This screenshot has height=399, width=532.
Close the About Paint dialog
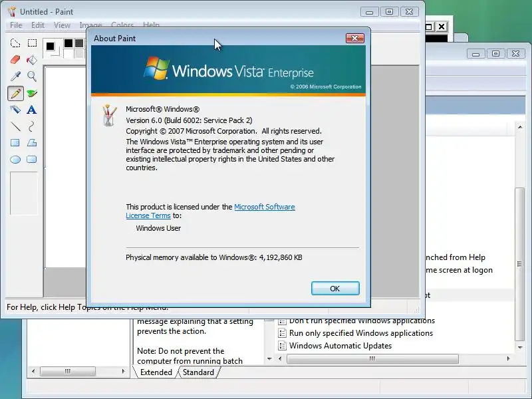point(355,38)
